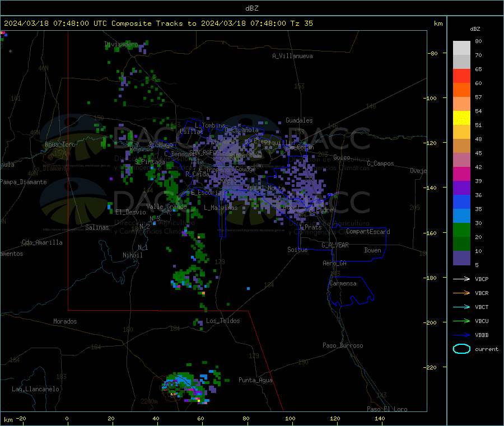Click the -80 km y-axis tick label
Viewport: 504px width, 426px height.
[x=432, y=53]
